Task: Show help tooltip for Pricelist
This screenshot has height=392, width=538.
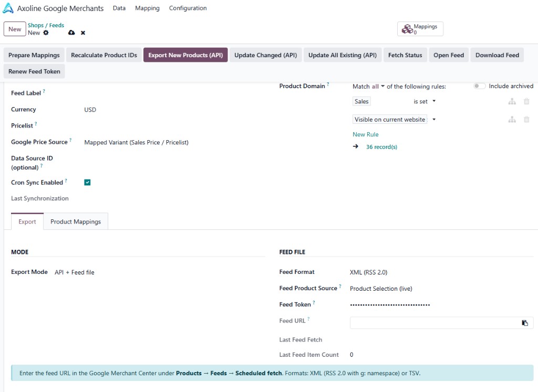Action: click(x=36, y=124)
